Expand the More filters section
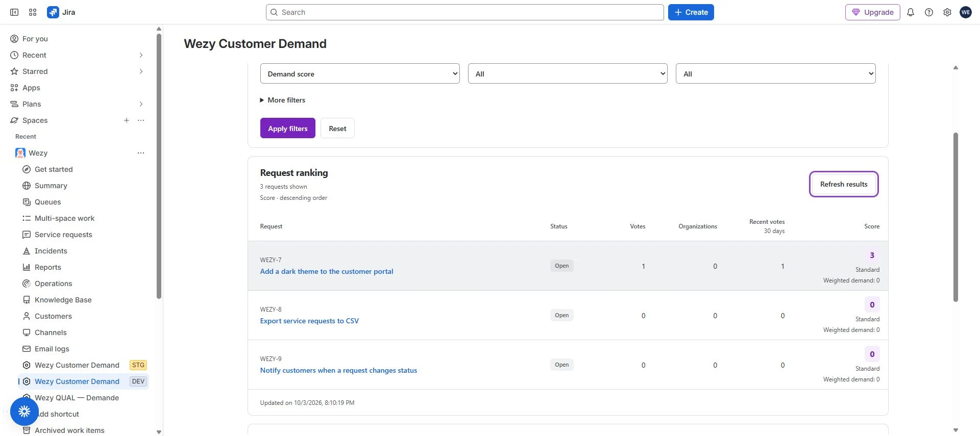 click(x=283, y=100)
